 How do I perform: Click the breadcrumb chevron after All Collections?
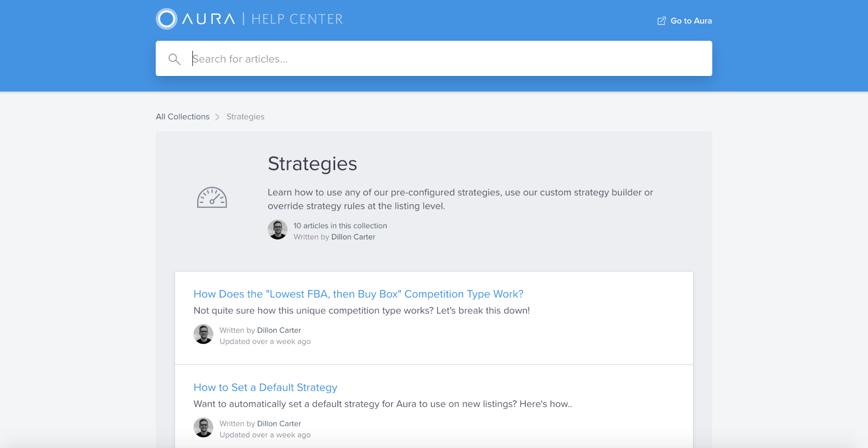(x=218, y=117)
